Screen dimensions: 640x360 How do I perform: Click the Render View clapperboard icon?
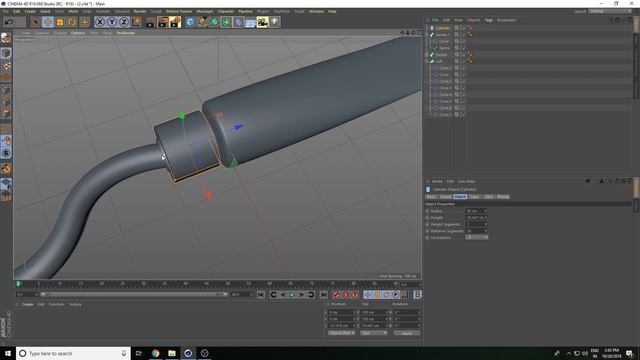click(x=150, y=22)
